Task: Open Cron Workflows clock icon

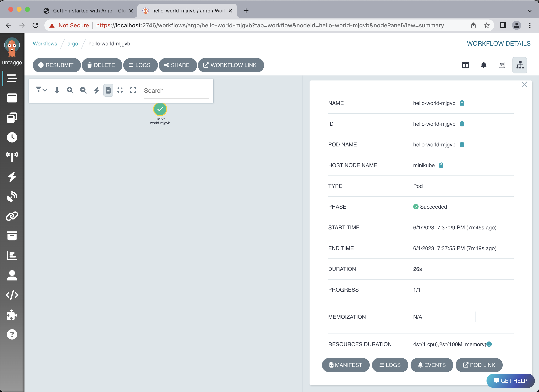Action: click(12, 137)
